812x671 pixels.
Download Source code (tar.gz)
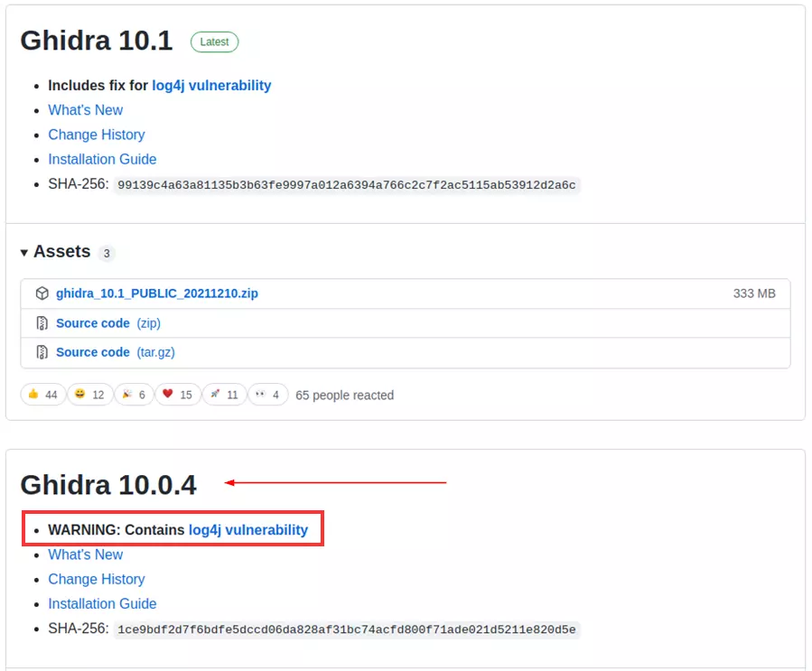(116, 352)
